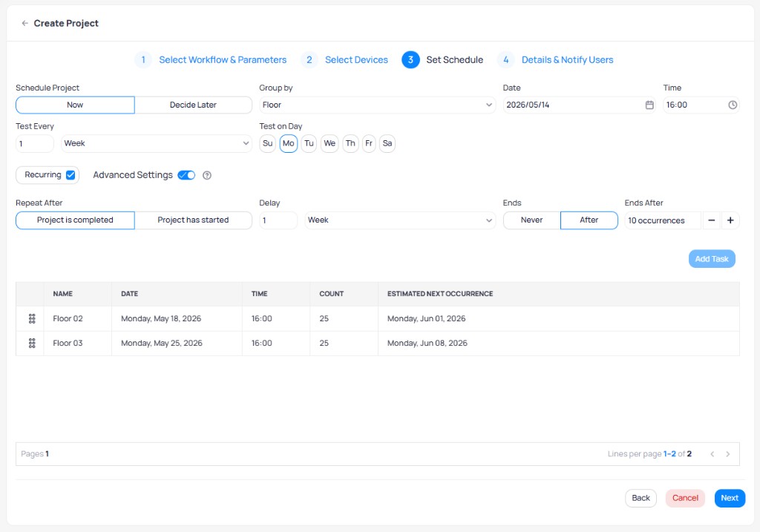Open the Delay Week unit dropdown
This screenshot has width=760, height=532.
coord(400,220)
